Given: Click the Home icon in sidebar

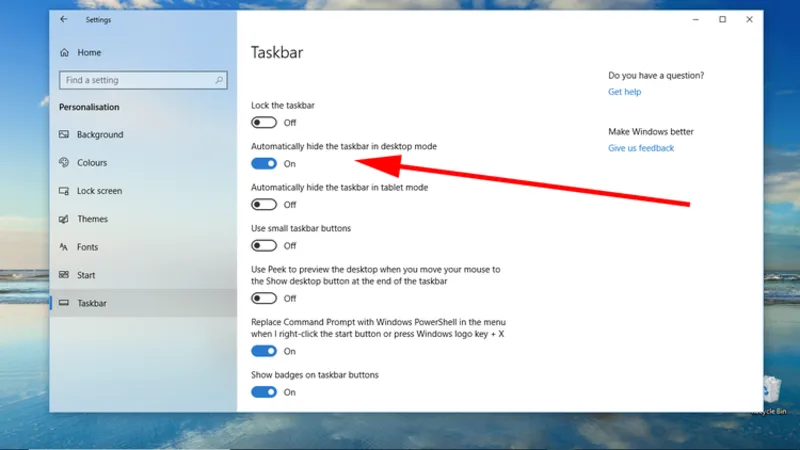Looking at the screenshot, I should 64,52.
